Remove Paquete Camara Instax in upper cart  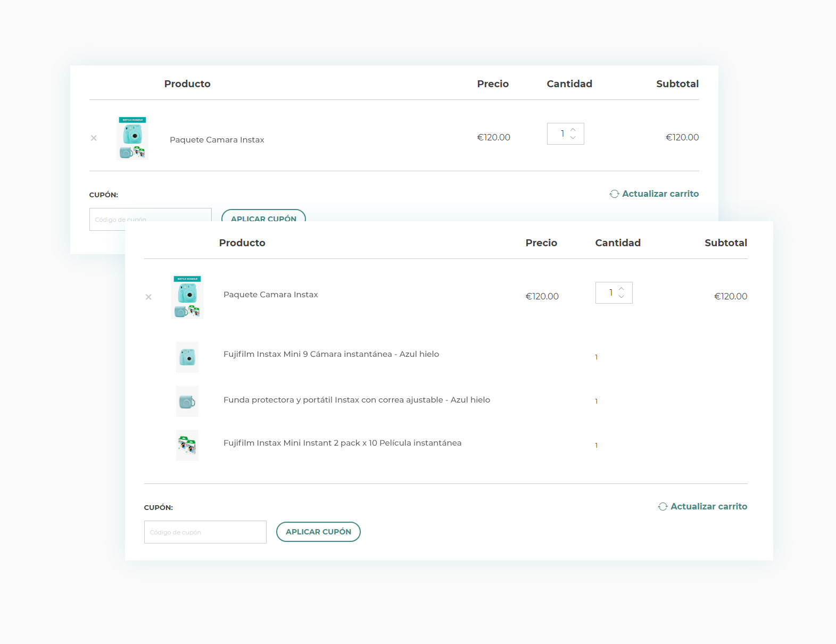(94, 138)
